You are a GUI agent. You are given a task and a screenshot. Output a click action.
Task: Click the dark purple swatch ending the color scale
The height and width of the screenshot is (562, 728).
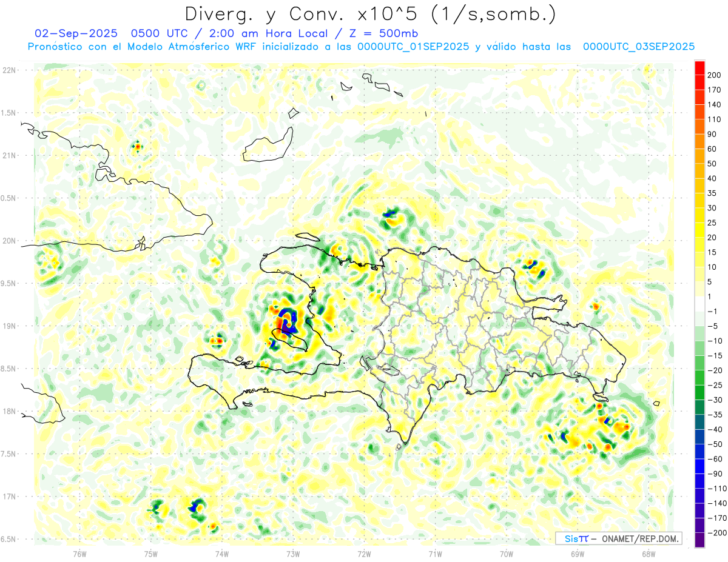(x=699, y=540)
